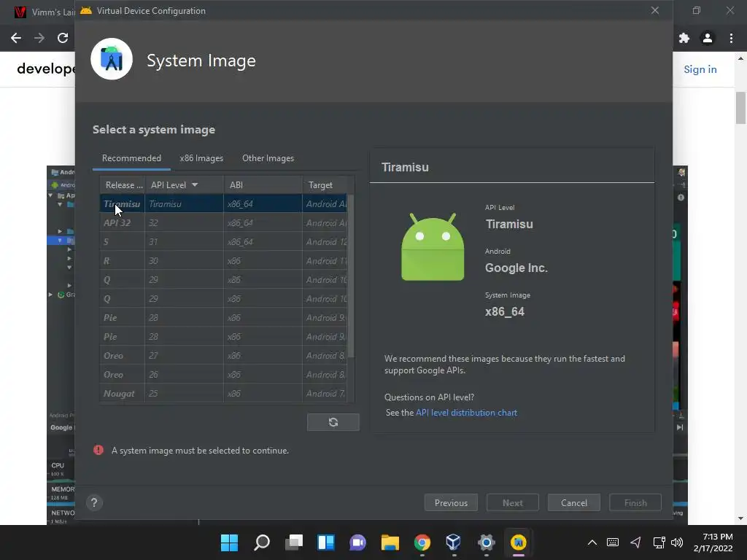Image resolution: width=747 pixels, height=560 pixels.
Task: Open taskbar search magnifier
Action: [262, 542]
